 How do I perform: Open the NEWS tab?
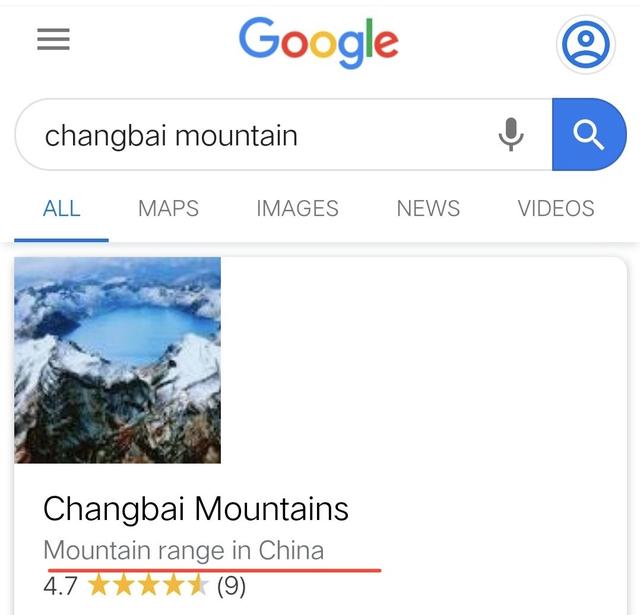(428, 209)
